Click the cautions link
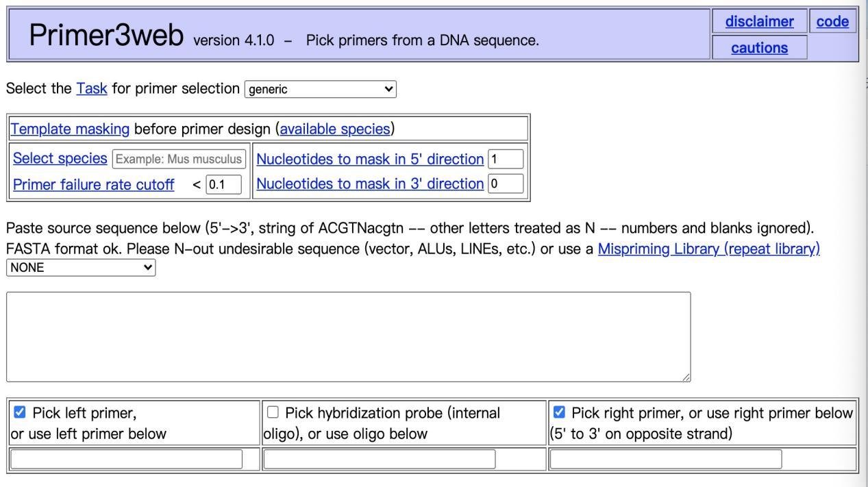The width and height of the screenshot is (868, 487). (759, 48)
